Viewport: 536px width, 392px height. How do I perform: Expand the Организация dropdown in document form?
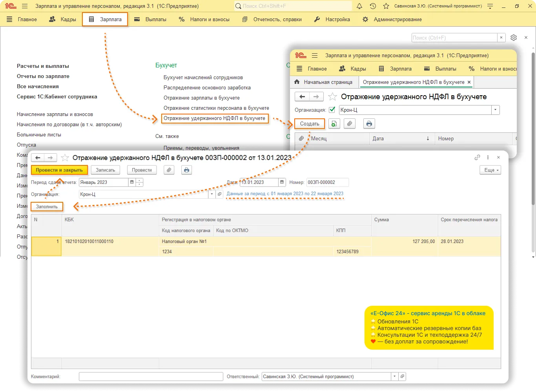point(212,194)
